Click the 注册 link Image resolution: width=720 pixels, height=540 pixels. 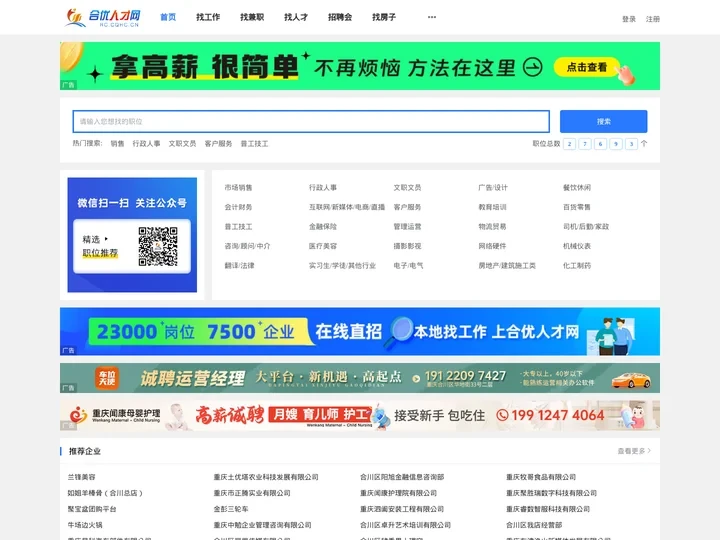coord(652,19)
